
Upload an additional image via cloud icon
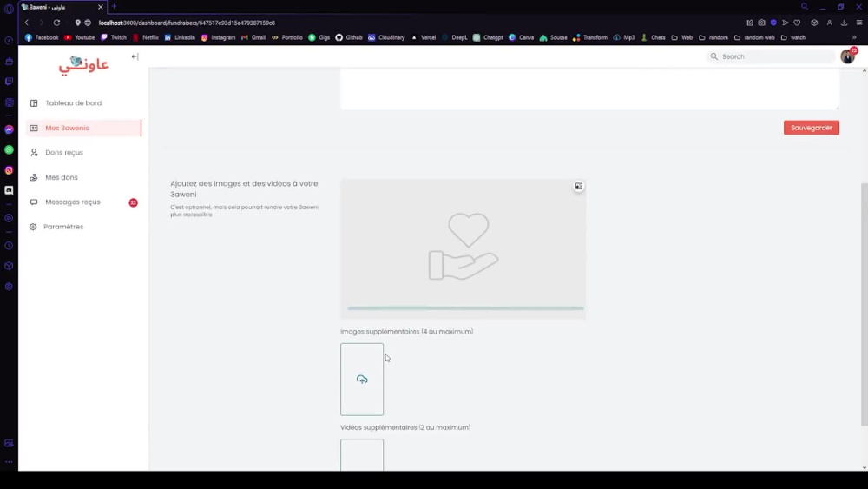pos(361,380)
